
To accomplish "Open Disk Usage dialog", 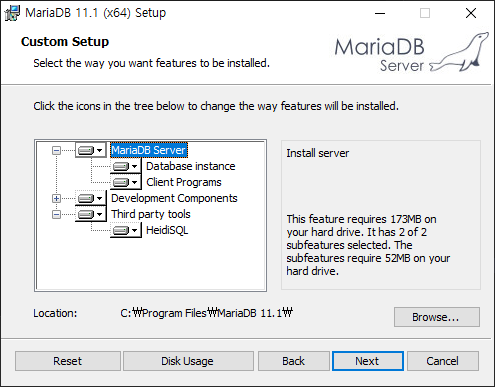I will coord(188,361).
